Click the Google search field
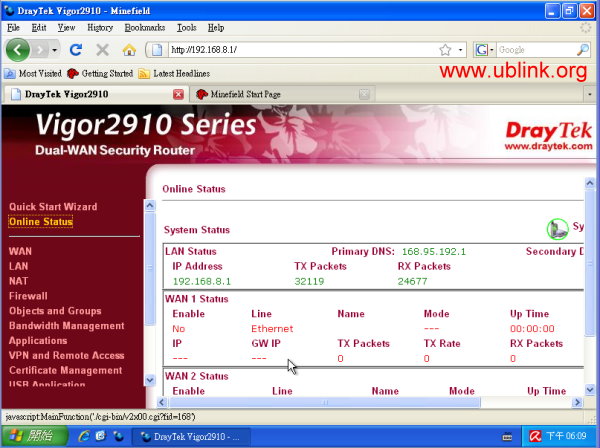This screenshot has height=448, width=600. click(536, 50)
